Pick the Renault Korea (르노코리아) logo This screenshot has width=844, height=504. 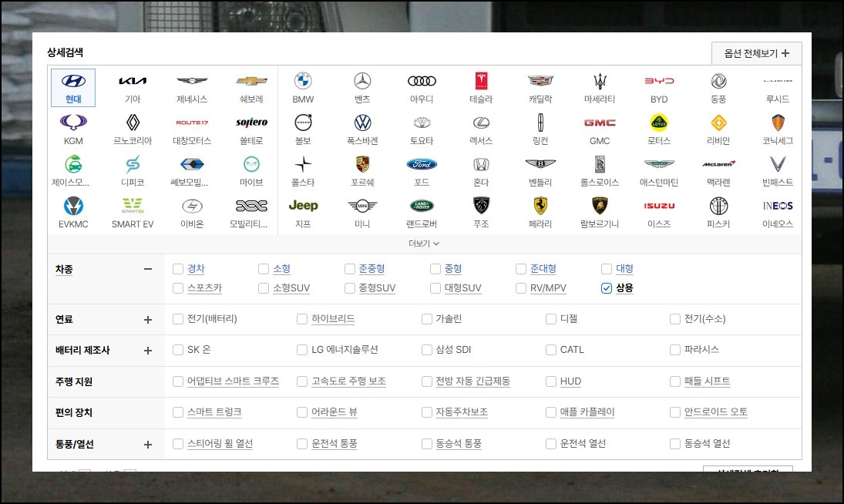point(133,123)
